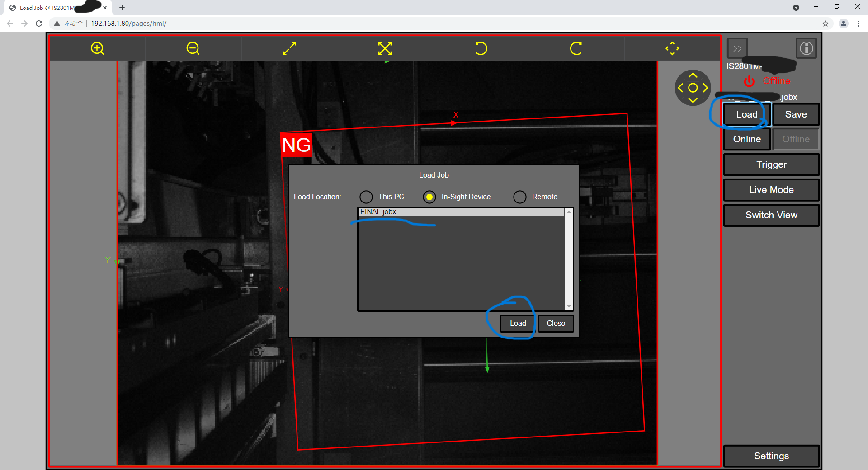Screen dimensions: 868x470
Task: Select Remote load location
Action: click(x=520, y=197)
